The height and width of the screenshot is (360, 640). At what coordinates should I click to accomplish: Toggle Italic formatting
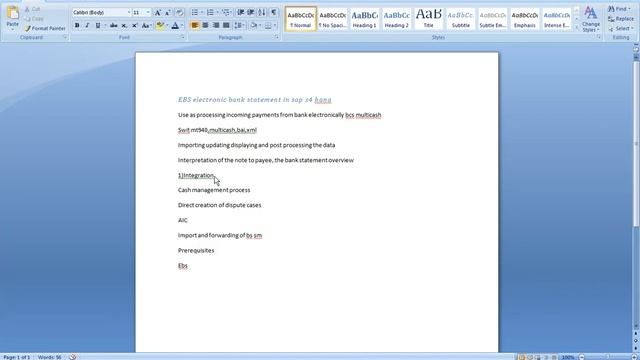coord(87,25)
